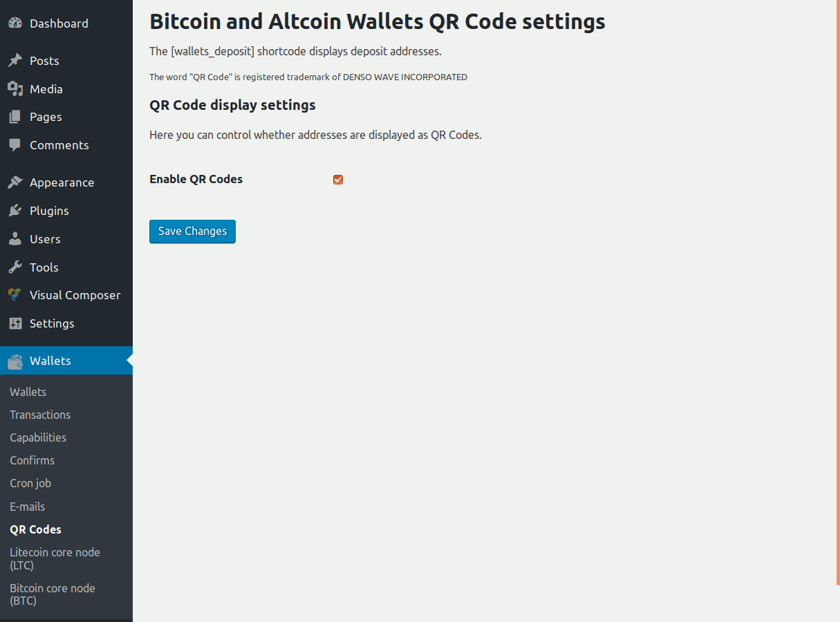
Task: Uncheck the Enable QR Codes checkbox
Action: [338, 180]
